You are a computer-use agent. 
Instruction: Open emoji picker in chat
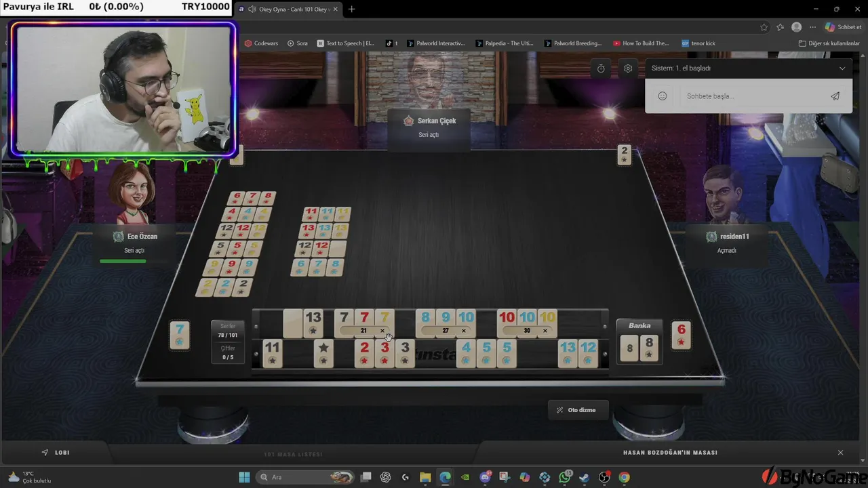[x=663, y=96]
